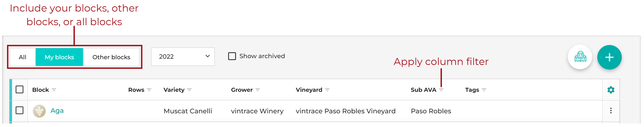Image resolution: width=644 pixels, height=127 pixels.
Task: Open table settings gear icon
Action: [x=611, y=90]
